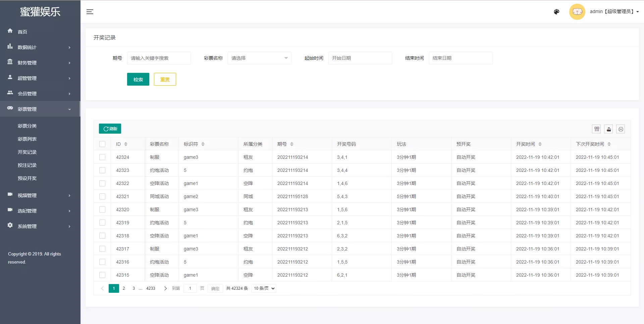Click the 刷新 refresh icon button
The height and width of the screenshot is (324, 644).
(x=110, y=129)
